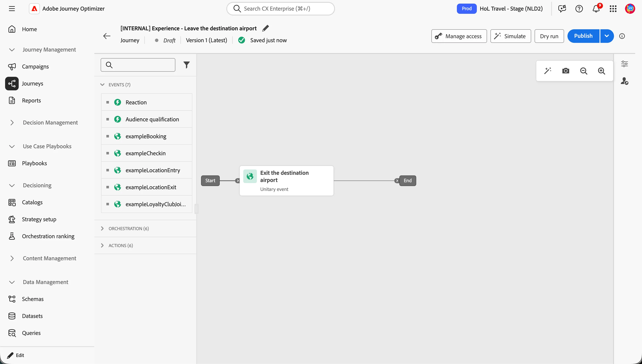Click the Simulate button
This screenshot has height=364, width=642.
click(510, 36)
